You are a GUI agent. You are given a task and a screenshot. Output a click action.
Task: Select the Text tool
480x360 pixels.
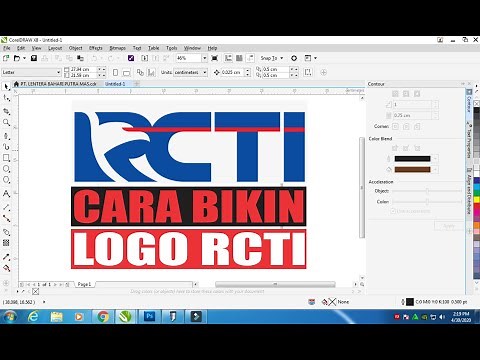[x=6, y=193]
